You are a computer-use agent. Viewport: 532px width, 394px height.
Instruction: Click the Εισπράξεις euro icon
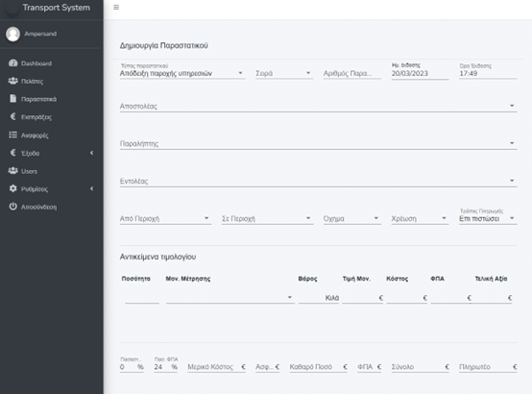(x=12, y=116)
